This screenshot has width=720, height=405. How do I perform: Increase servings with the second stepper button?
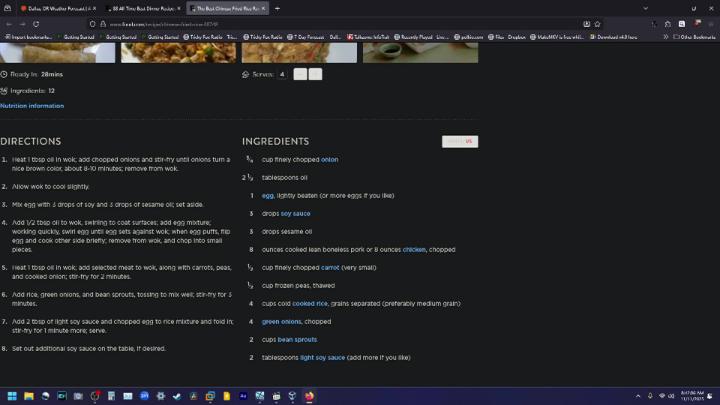(x=315, y=74)
